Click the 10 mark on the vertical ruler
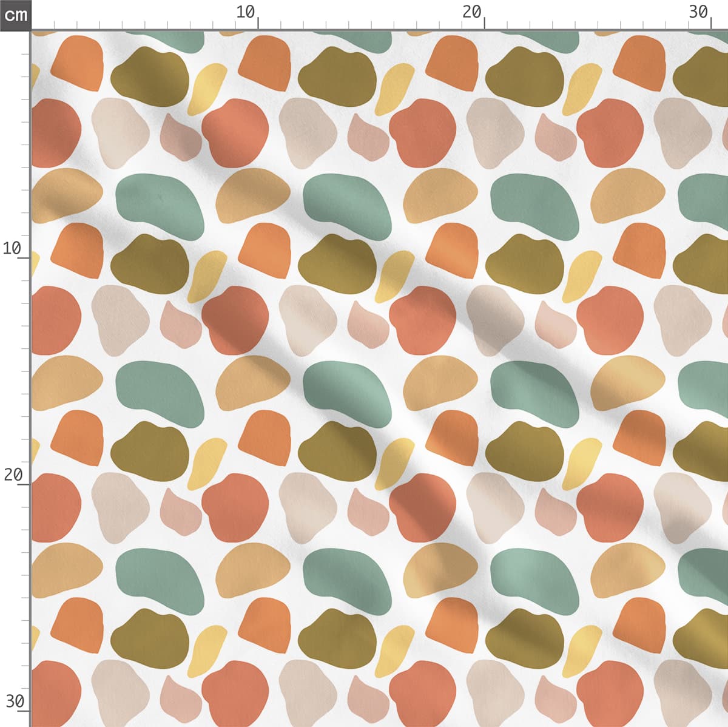This screenshot has width=728, height=727. click(x=12, y=248)
